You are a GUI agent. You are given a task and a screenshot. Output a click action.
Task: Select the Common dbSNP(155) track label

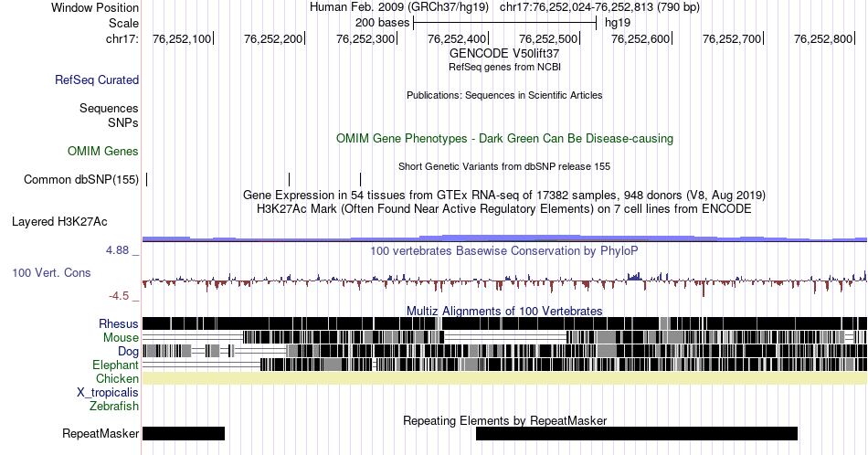81,179
